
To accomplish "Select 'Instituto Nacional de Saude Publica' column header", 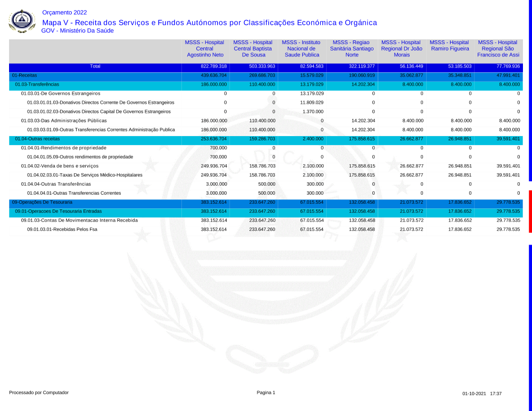I will pyautogui.click(x=302, y=48).
